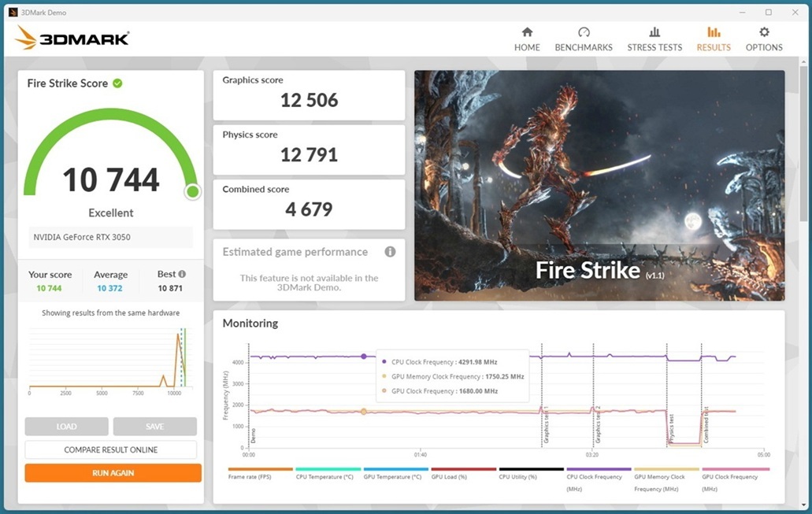Go to the Home section

pyautogui.click(x=527, y=39)
